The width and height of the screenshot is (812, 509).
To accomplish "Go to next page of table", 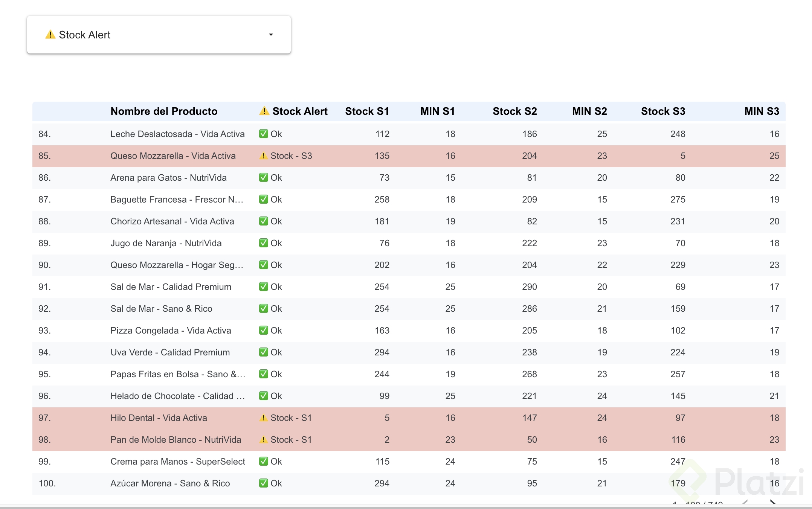I will pyautogui.click(x=772, y=502).
